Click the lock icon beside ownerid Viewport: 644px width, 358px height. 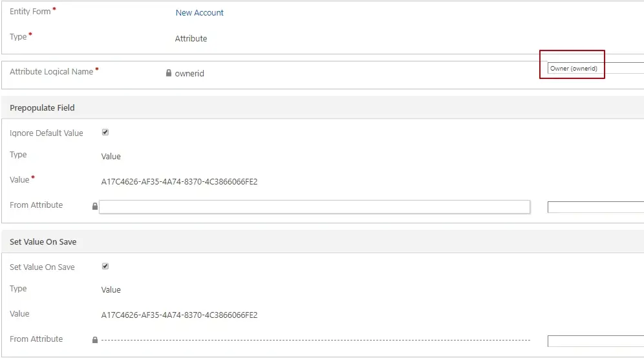click(169, 73)
